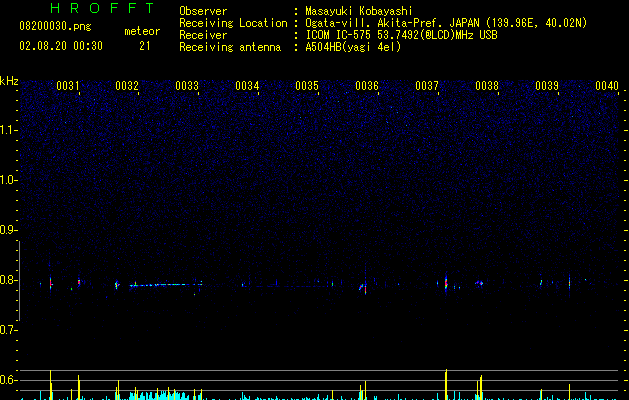Click the gray frequency range bar on left axis
The width and height of the screenshot is (629, 400).
[19, 281]
